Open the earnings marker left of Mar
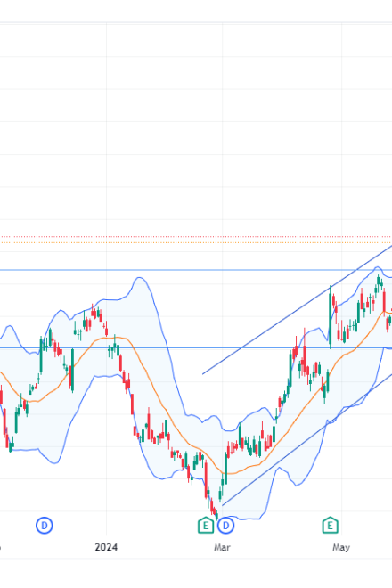Image resolution: width=392 pixels, height=588 pixels. click(x=206, y=525)
